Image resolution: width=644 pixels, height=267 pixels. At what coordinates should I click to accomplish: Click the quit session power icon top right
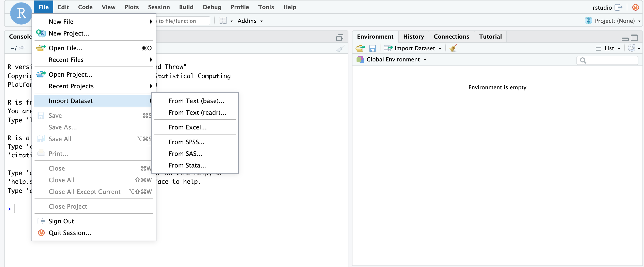tap(635, 7)
